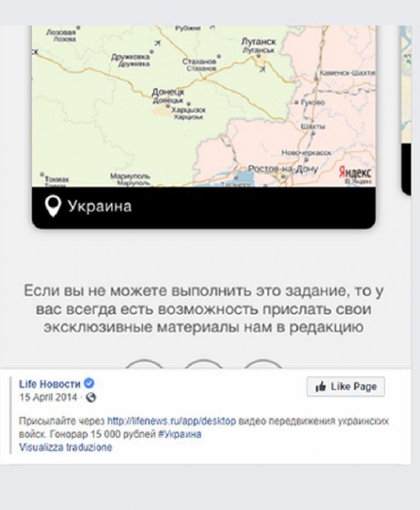
Task: Click the first circular button below the text
Action: (145, 364)
